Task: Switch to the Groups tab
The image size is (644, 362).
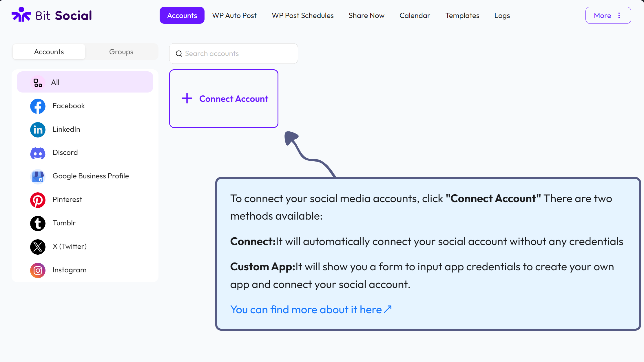Action: point(121,52)
